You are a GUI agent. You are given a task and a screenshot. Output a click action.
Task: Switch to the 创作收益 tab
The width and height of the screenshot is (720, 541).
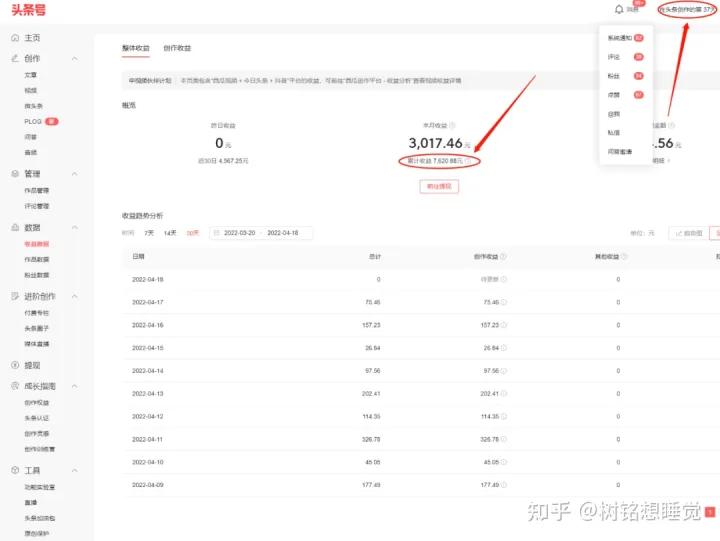pyautogui.click(x=177, y=48)
